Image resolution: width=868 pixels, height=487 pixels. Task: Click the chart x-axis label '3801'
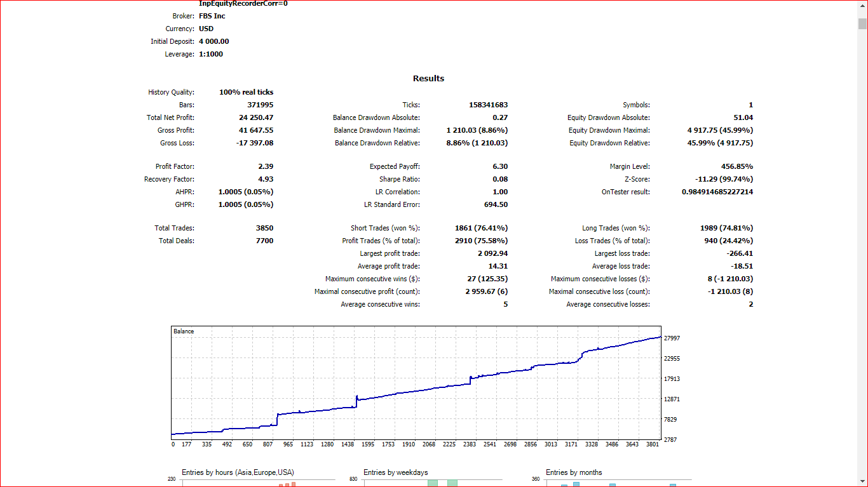(652, 444)
